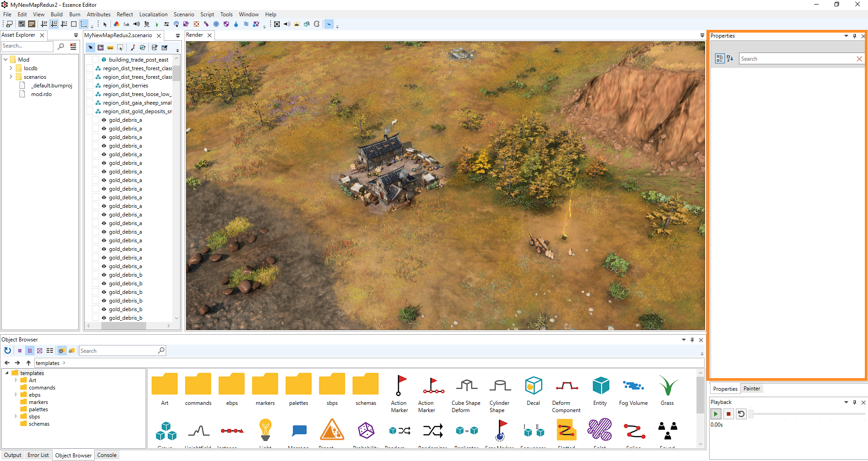868x461 pixels.
Task: Toggle checkbox for region_dist_berries
Action: pyautogui.click(x=90, y=86)
